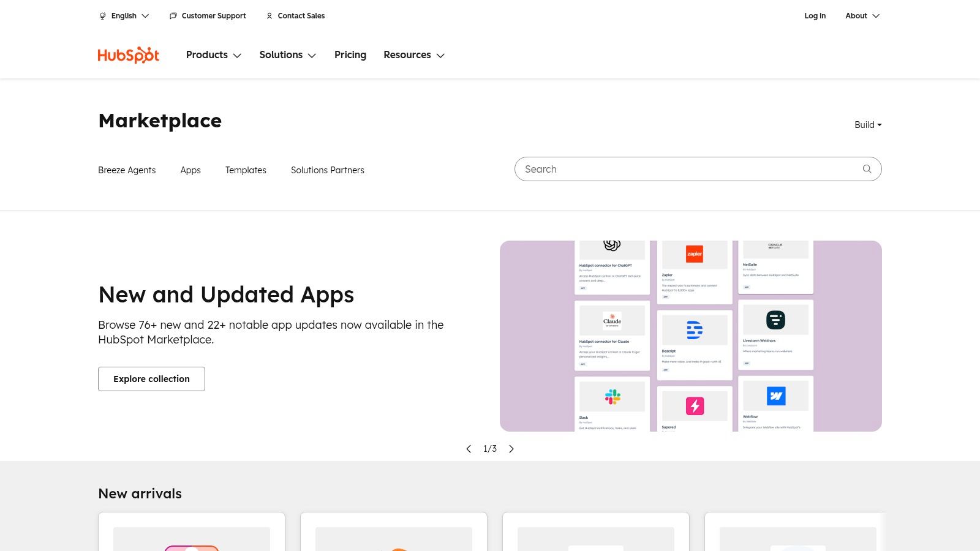980x551 pixels.
Task: Select the Descript app icon
Action: pos(694,330)
